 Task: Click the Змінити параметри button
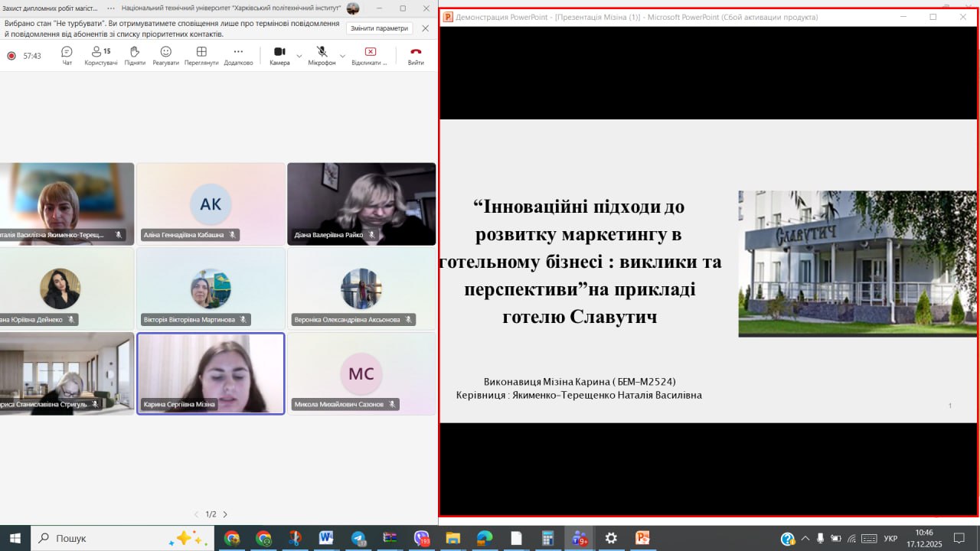[379, 28]
